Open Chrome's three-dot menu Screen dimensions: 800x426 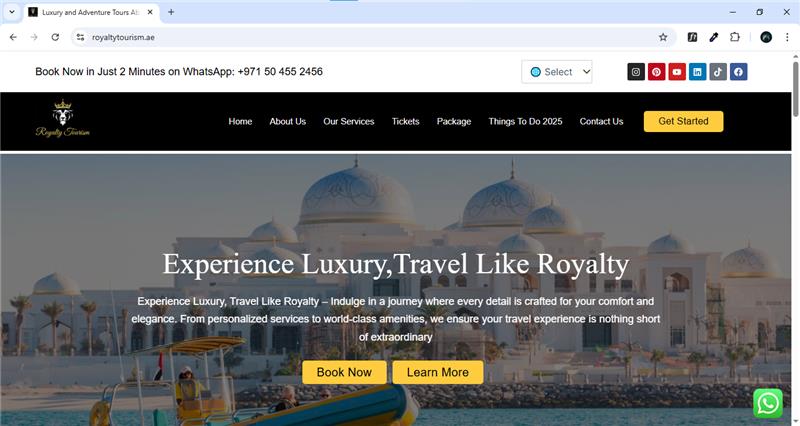pos(787,37)
